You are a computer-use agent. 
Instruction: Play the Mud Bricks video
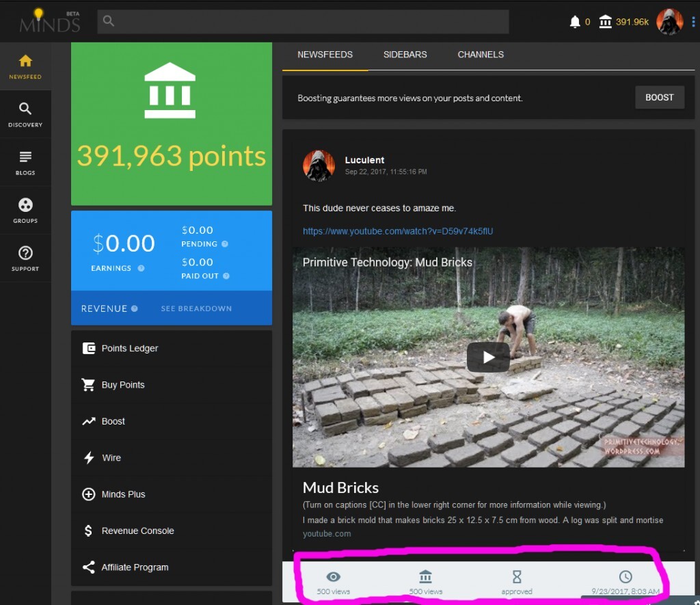(x=488, y=357)
